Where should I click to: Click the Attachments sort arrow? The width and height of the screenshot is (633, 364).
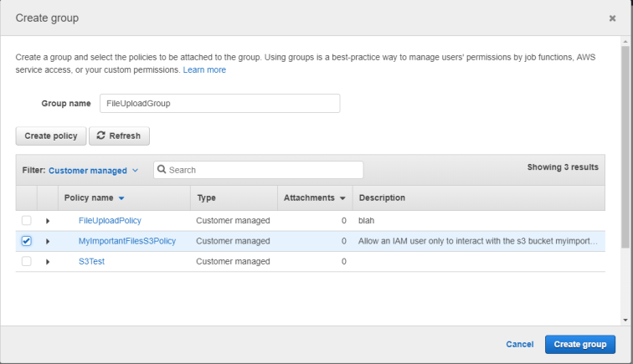coord(343,198)
